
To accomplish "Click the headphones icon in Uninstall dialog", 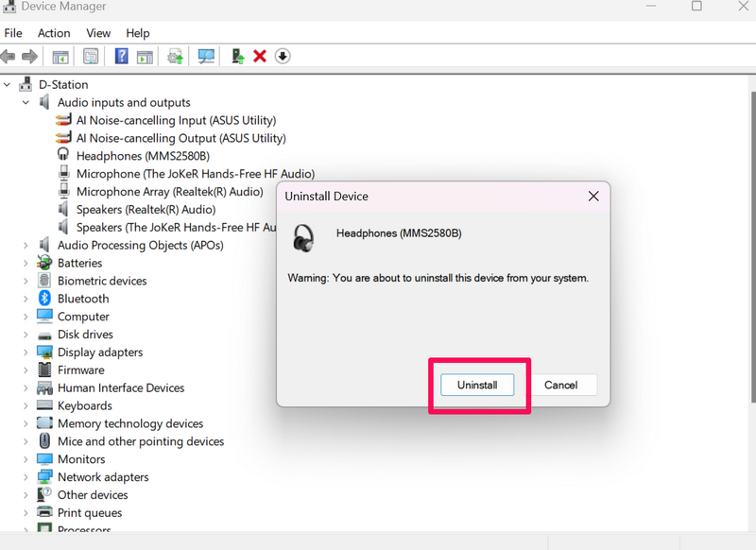I will coord(303,237).
